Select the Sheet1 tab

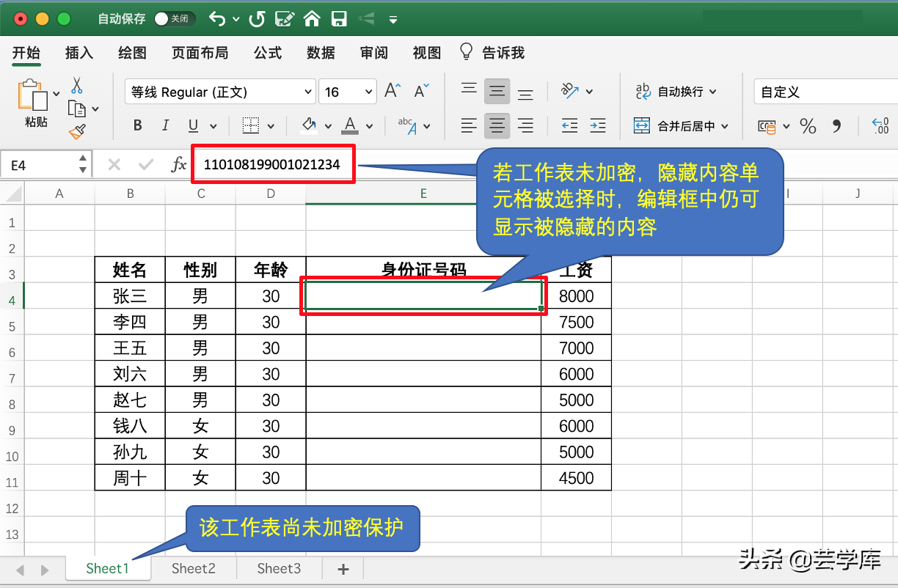[107, 568]
